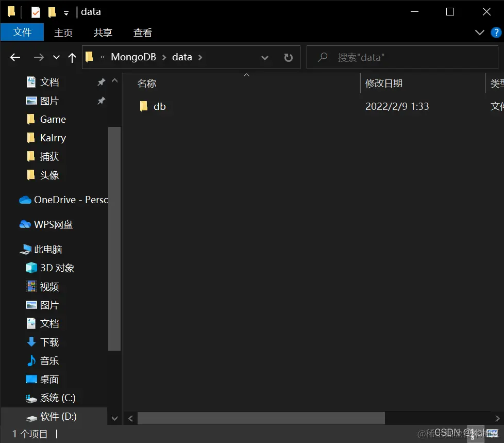Open 音乐 in navigation pane
Screen dimensions: 504x443
tap(49, 361)
